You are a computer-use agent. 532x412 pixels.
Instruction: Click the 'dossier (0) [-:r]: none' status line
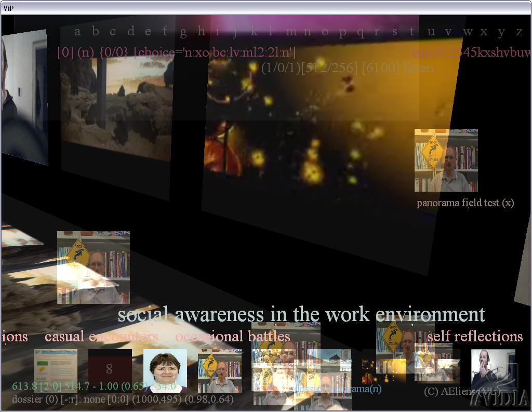point(123,399)
